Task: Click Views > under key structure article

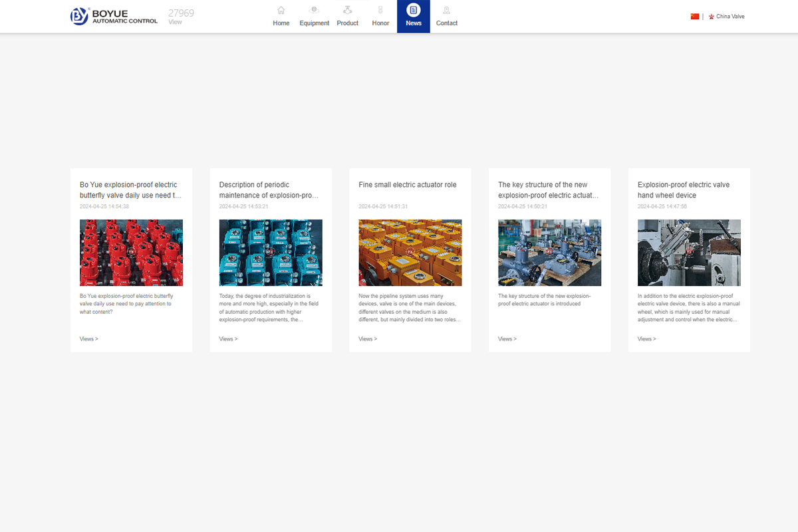Action: [507, 339]
